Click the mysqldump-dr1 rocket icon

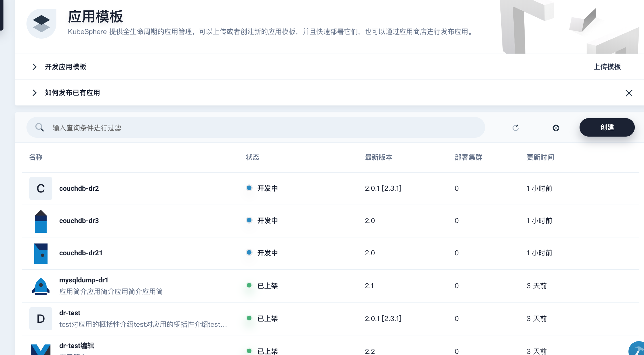tap(41, 286)
